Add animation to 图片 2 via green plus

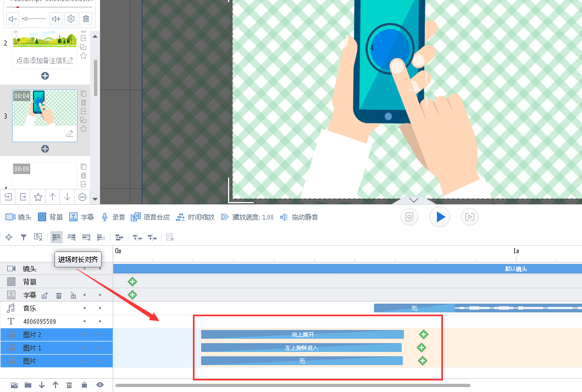pyautogui.click(x=423, y=334)
